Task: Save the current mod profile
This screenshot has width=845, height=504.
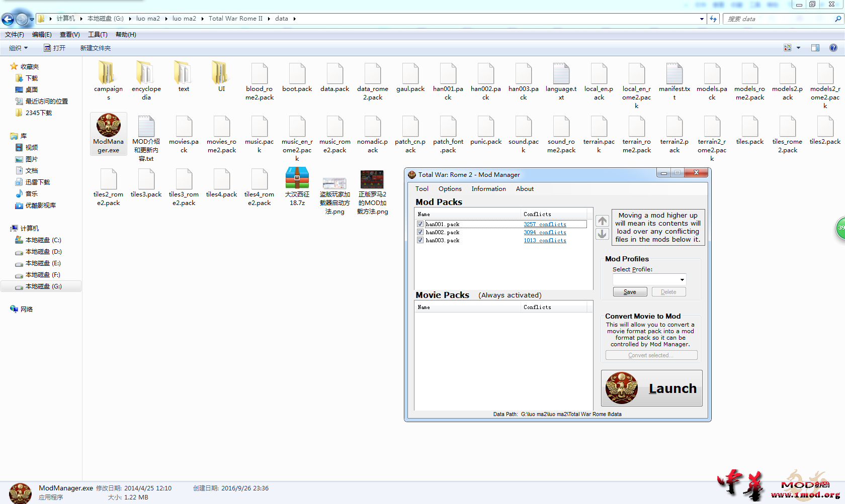Action: [x=630, y=292]
